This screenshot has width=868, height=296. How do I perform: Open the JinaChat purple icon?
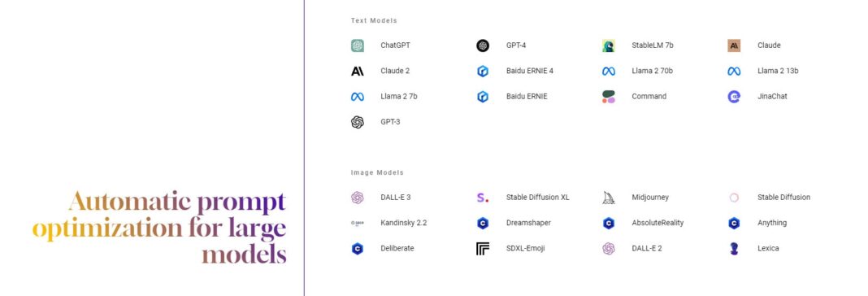click(x=734, y=97)
